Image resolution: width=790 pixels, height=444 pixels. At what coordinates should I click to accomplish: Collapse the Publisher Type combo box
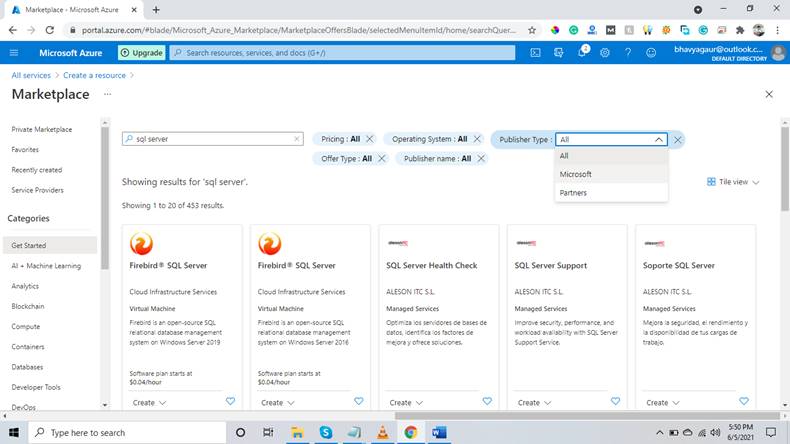click(x=659, y=140)
